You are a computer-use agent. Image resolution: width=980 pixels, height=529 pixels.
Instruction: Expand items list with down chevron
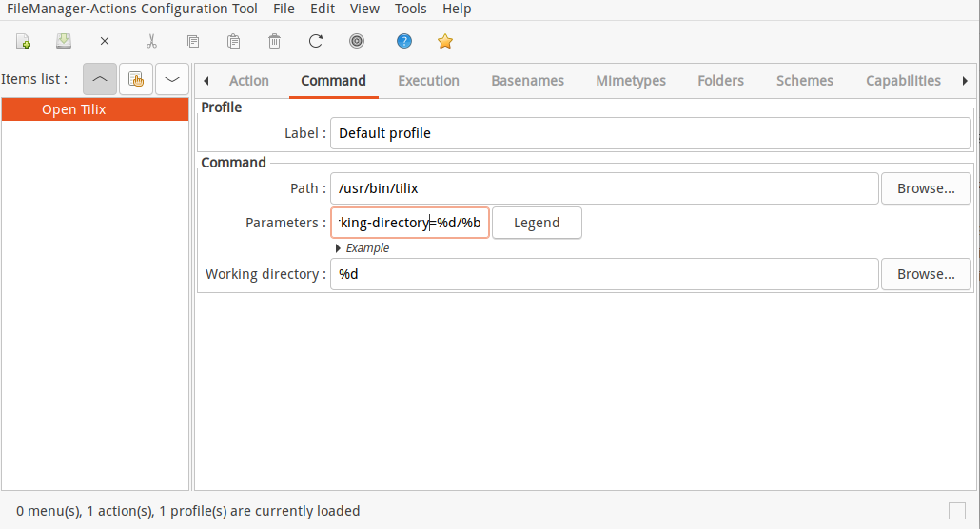[172, 79]
